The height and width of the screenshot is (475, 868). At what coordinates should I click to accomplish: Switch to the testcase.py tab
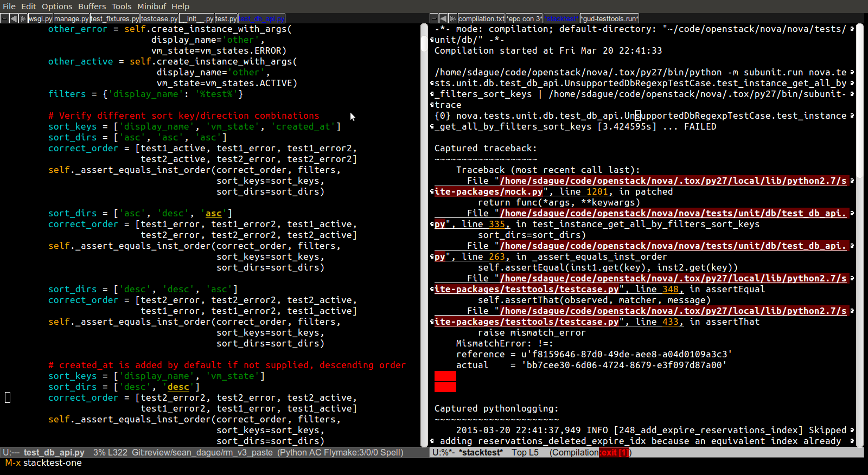coord(159,18)
